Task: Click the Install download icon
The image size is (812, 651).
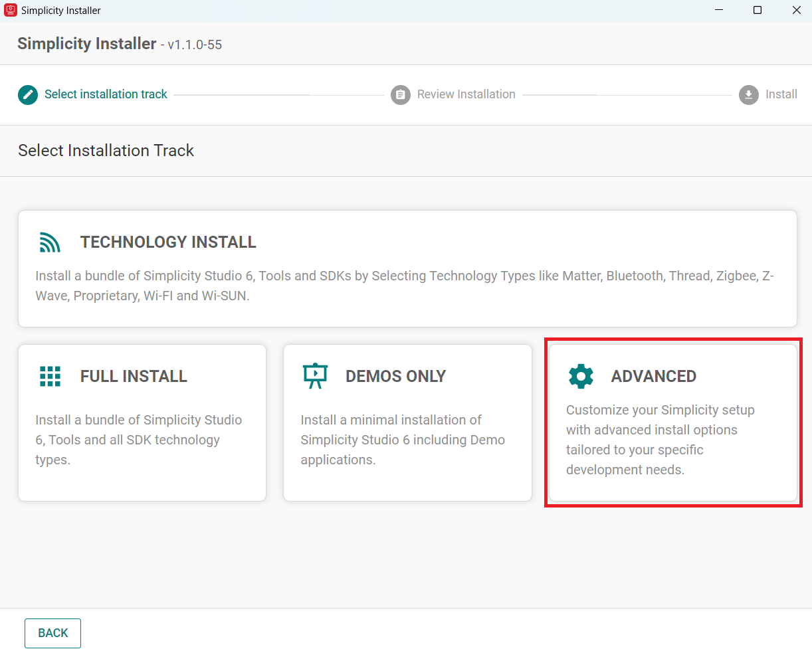Action: (748, 94)
